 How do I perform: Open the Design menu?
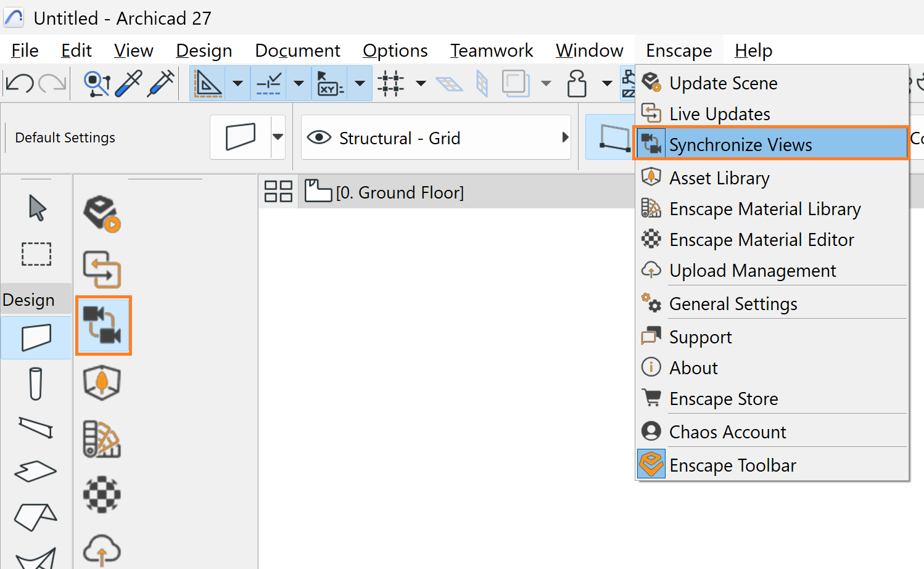[x=204, y=51]
